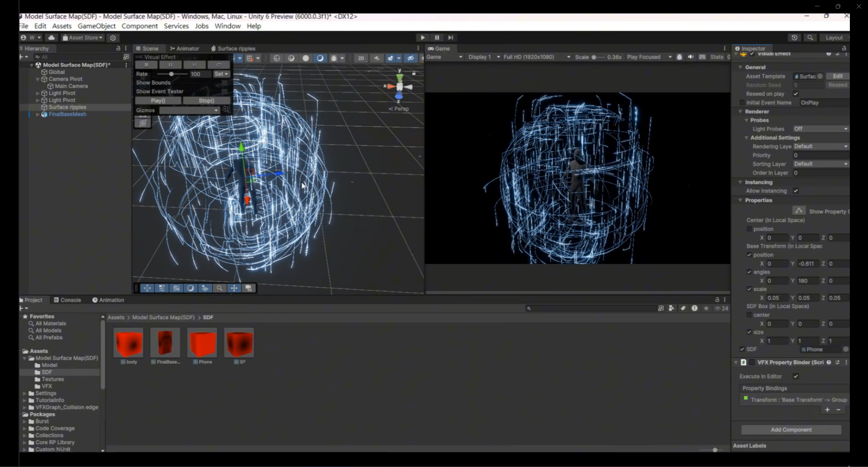Toggle the SDF Box size checkbox
Image resolution: width=868 pixels, height=467 pixels.
(x=749, y=332)
